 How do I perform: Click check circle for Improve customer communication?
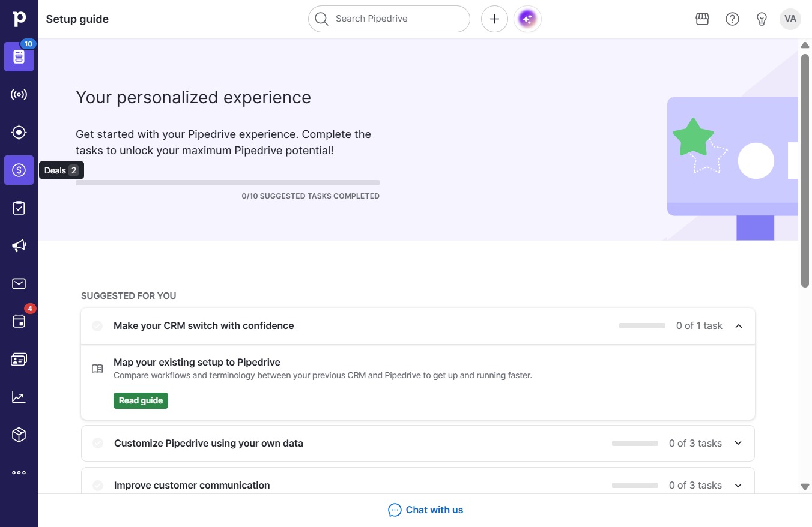pos(98,485)
